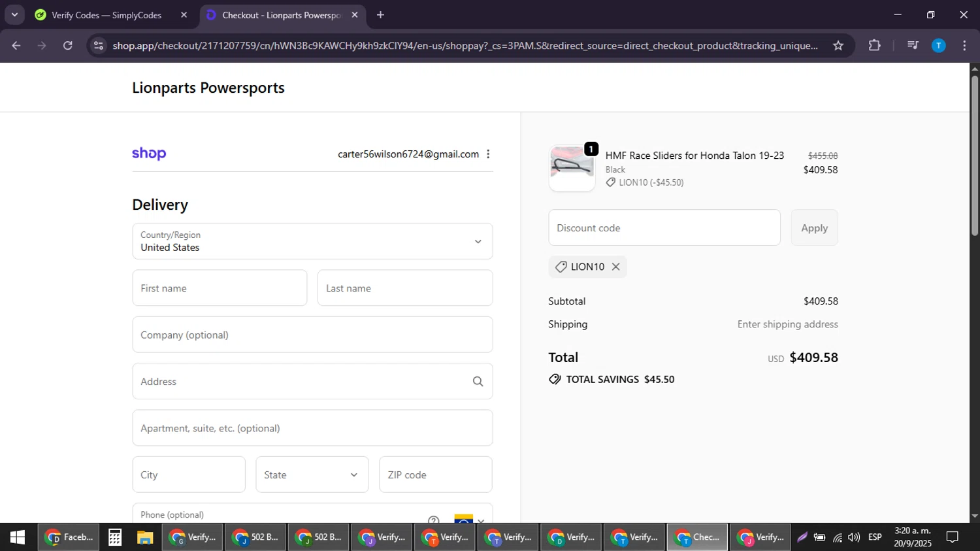Focus the City field
Image resolution: width=980 pixels, height=551 pixels.
189,475
